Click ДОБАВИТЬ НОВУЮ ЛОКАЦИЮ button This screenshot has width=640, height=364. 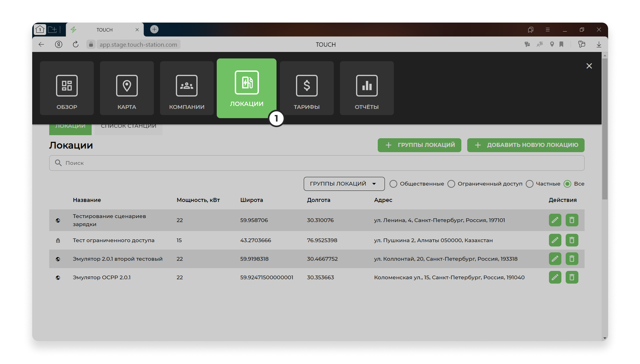pos(525,145)
